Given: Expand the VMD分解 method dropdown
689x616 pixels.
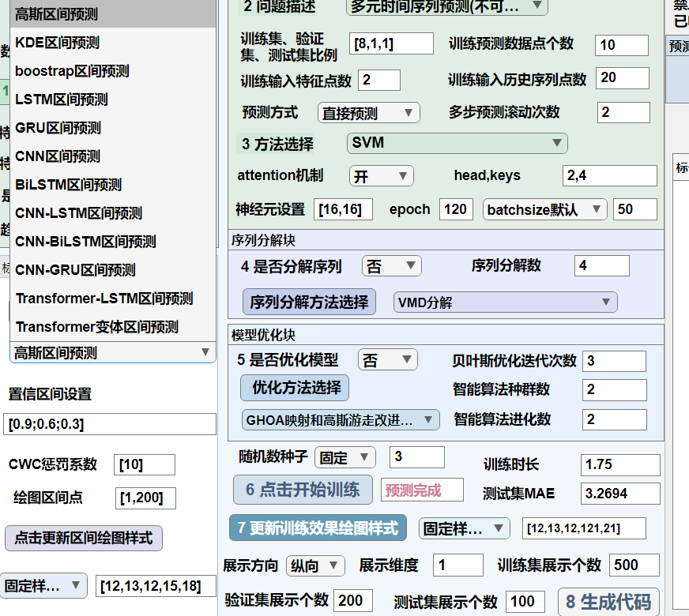Looking at the screenshot, I should [505, 302].
